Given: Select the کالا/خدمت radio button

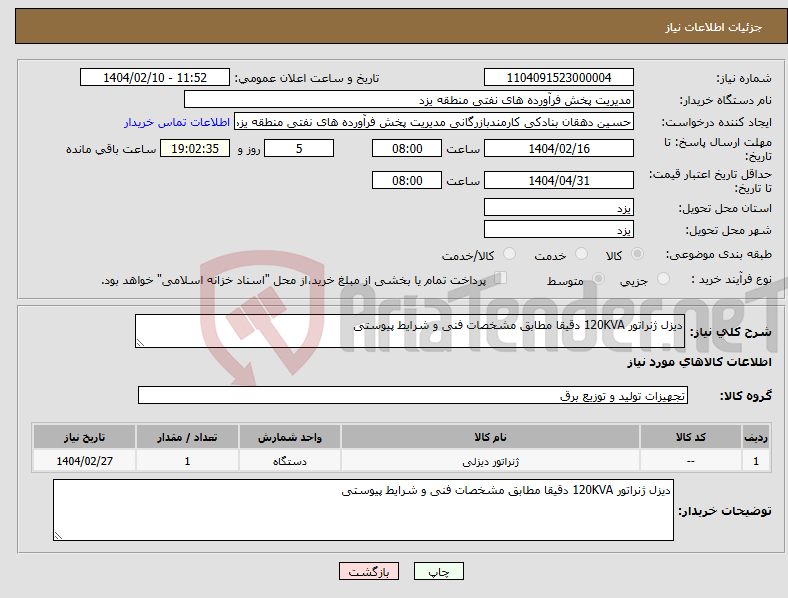Looking at the screenshot, I should 509,254.
